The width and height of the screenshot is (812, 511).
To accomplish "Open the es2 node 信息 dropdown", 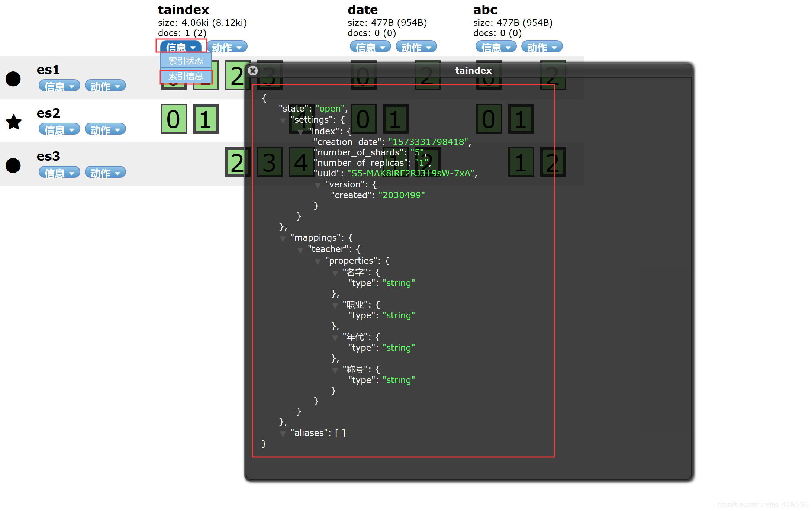I will coord(59,129).
